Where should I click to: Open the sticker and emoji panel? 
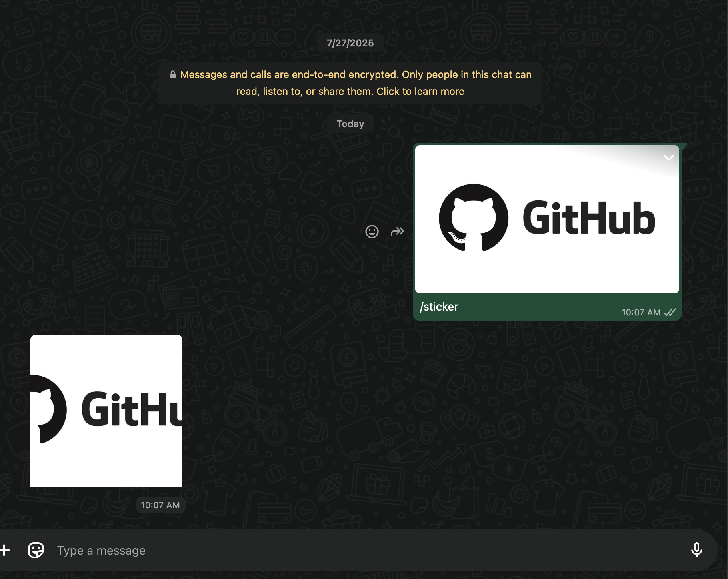36,550
